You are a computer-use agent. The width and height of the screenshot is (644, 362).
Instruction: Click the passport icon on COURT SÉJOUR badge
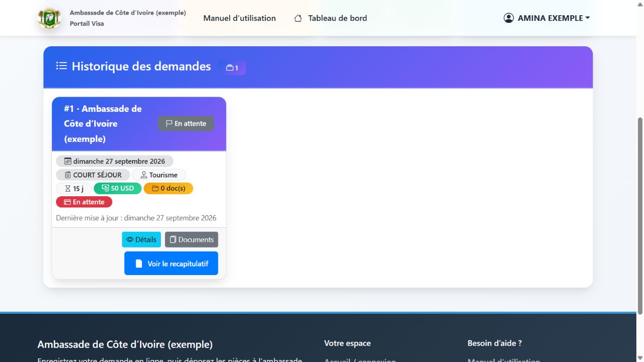pos(68,175)
